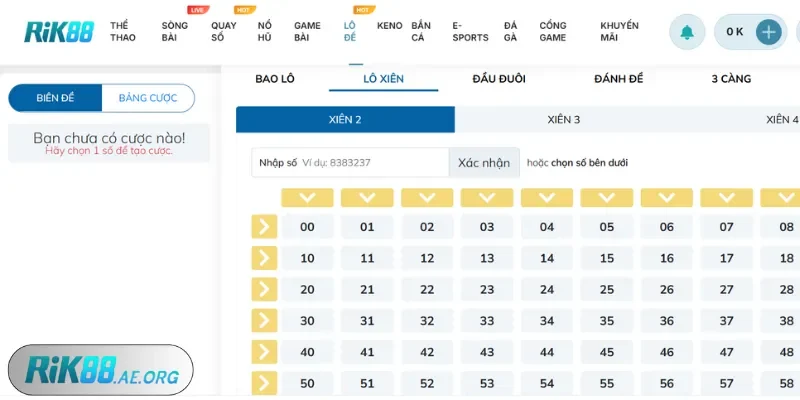Pick number 45 in the grid

607,352
